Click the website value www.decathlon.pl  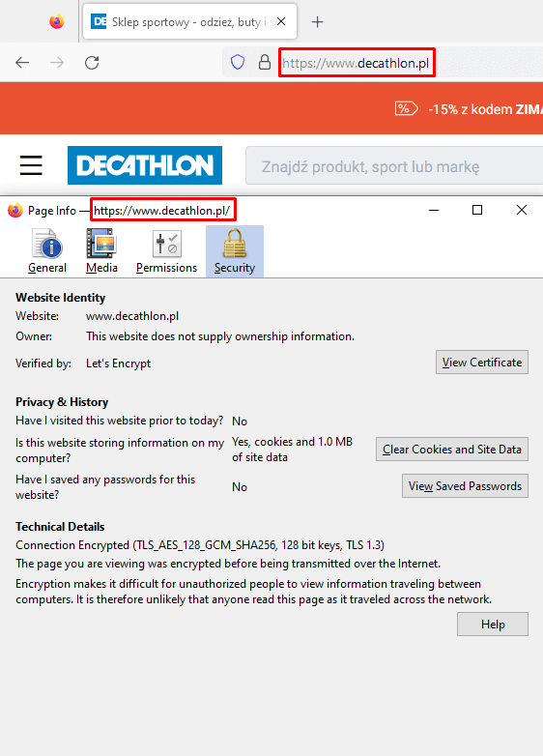point(132,316)
